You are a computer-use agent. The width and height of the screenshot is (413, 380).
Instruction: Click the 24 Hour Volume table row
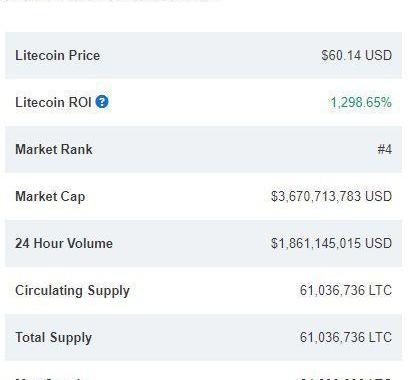[203, 243]
